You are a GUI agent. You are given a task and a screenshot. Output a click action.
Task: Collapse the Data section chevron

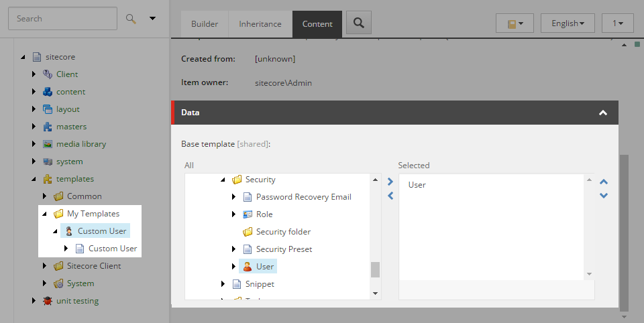(x=603, y=113)
